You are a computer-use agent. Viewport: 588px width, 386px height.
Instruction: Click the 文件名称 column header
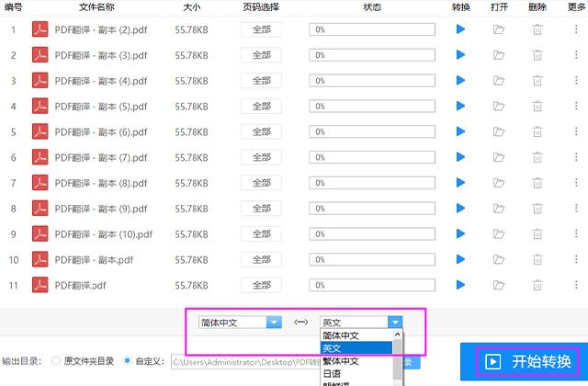(x=96, y=6)
